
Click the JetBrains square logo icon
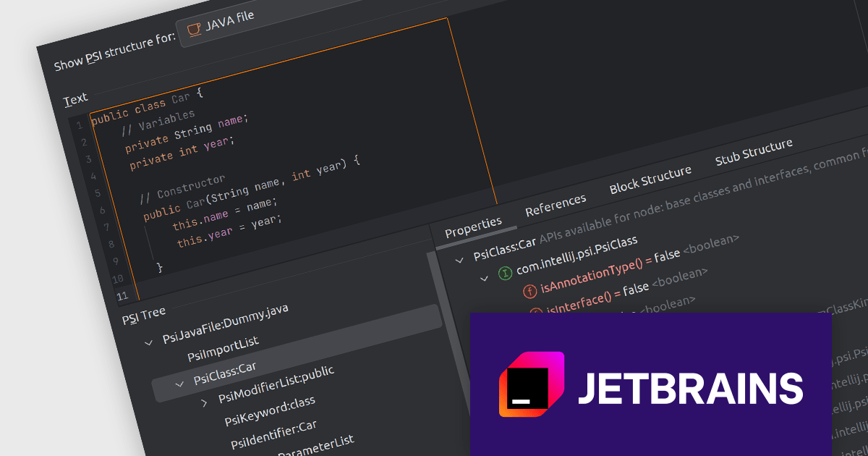[x=531, y=385]
